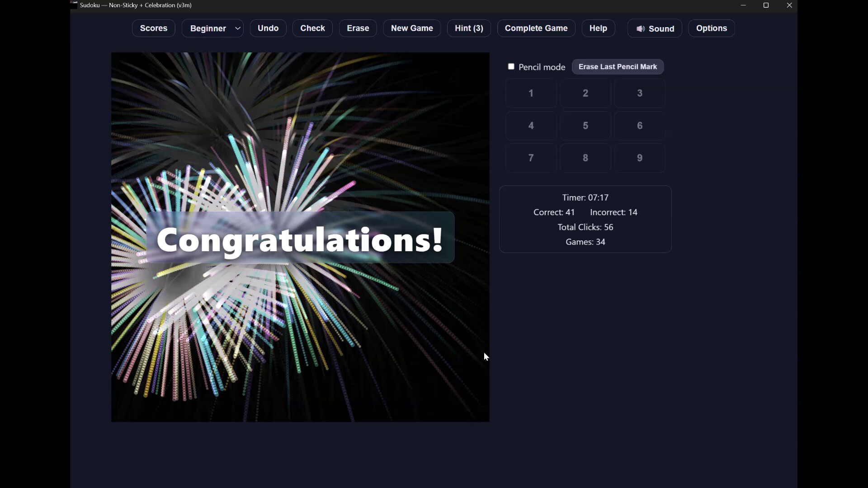Open the Help section

598,28
